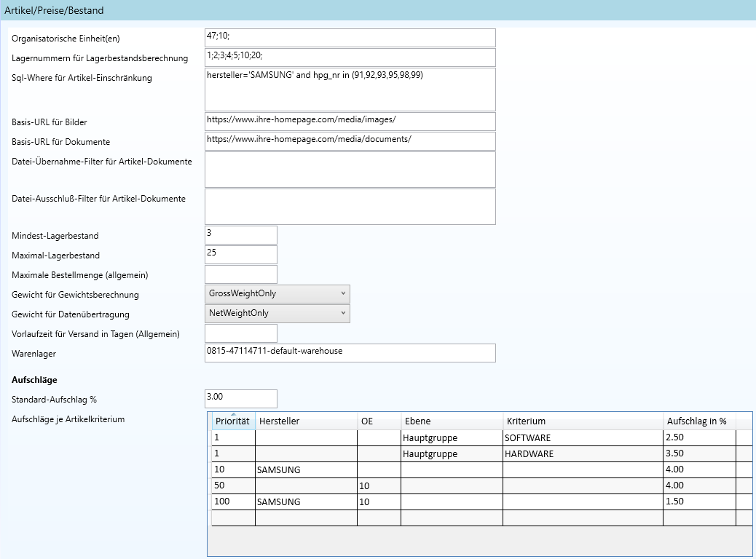Click the Basis-URL für Dokumente field

click(x=350, y=141)
